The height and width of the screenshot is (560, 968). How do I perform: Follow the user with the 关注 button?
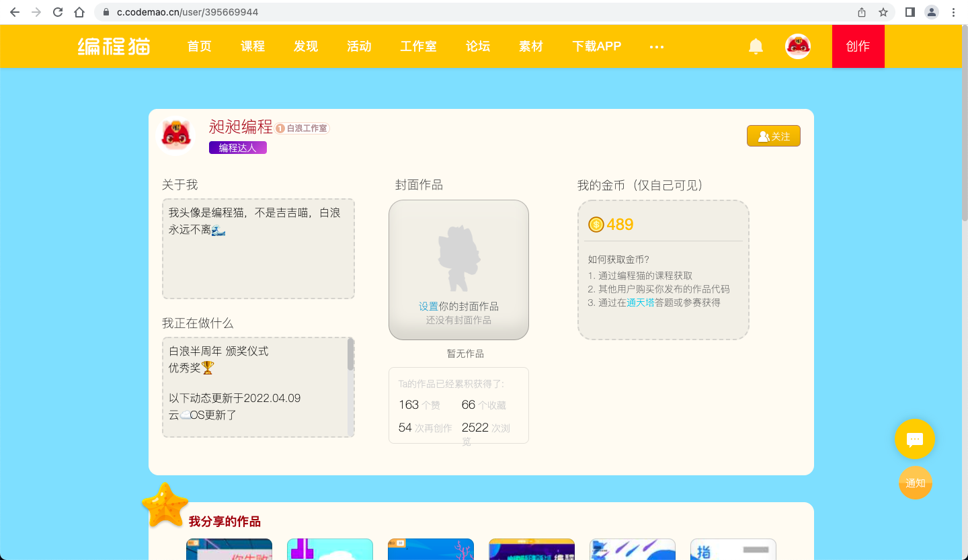774,136
